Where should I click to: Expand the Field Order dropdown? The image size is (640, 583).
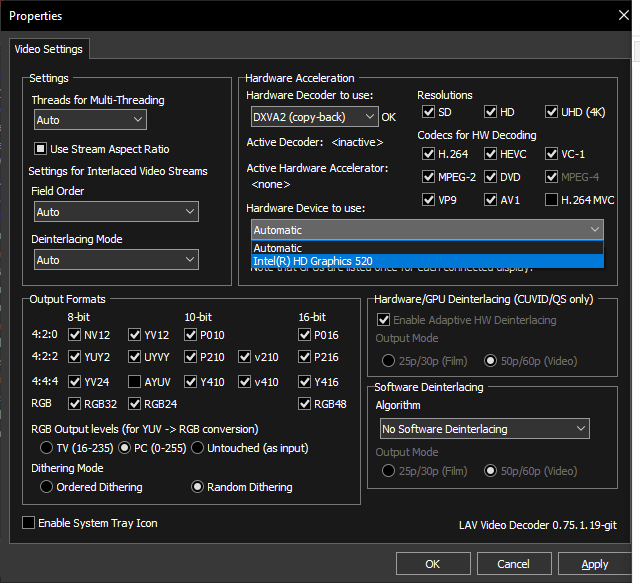pos(116,211)
